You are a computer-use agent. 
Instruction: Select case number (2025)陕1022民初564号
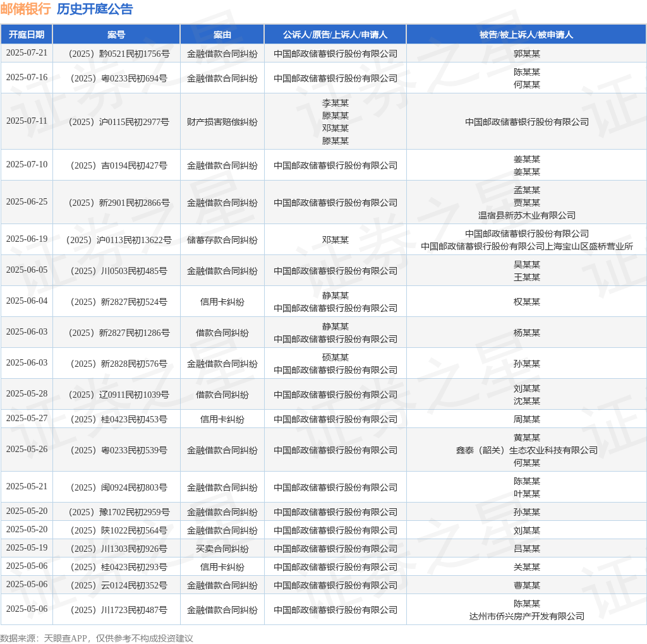click(119, 530)
